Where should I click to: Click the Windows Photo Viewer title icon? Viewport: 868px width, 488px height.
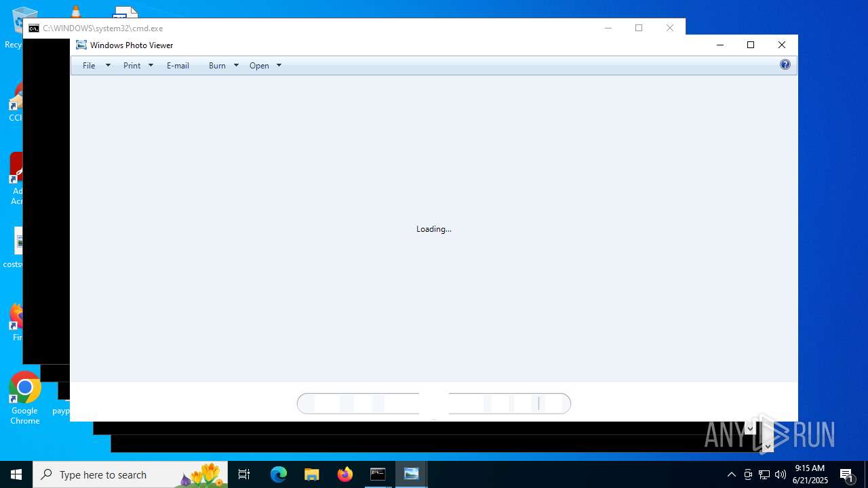pos(81,45)
